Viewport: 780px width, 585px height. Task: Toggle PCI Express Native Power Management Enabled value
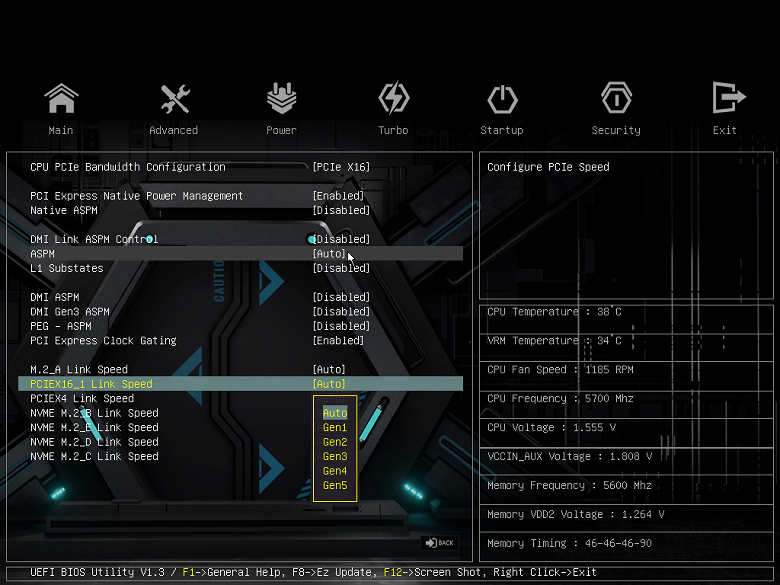(x=338, y=196)
